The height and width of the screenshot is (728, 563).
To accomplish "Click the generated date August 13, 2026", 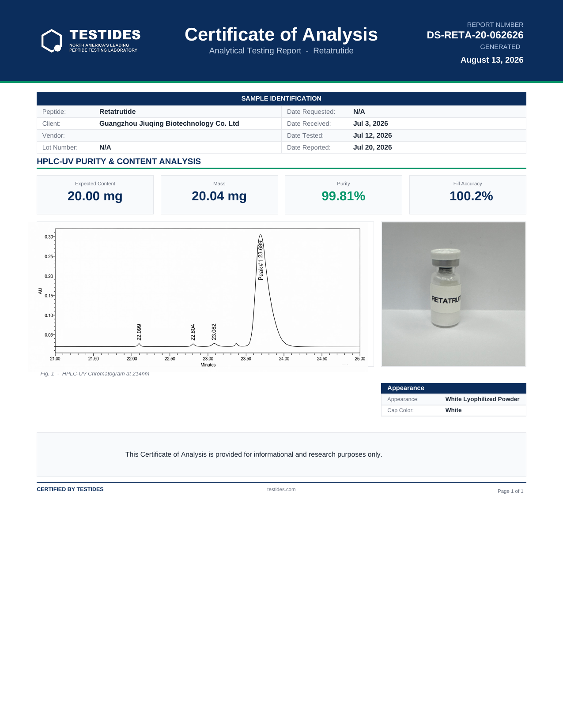I will [492, 60].
